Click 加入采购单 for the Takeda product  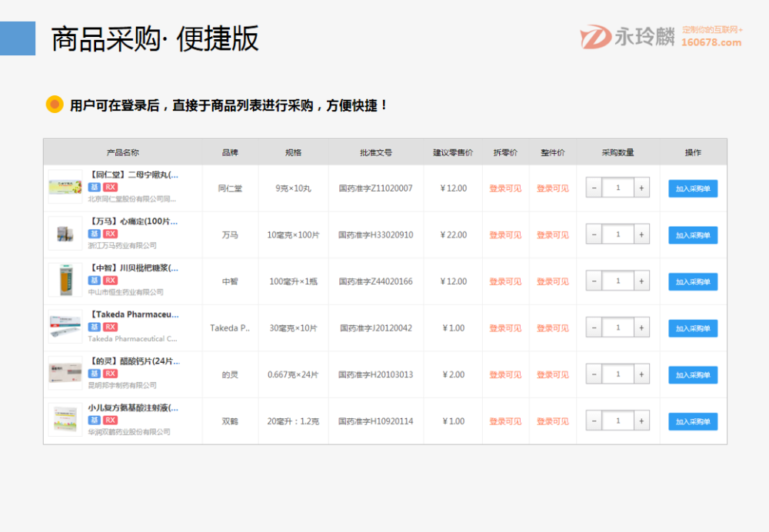coord(691,328)
